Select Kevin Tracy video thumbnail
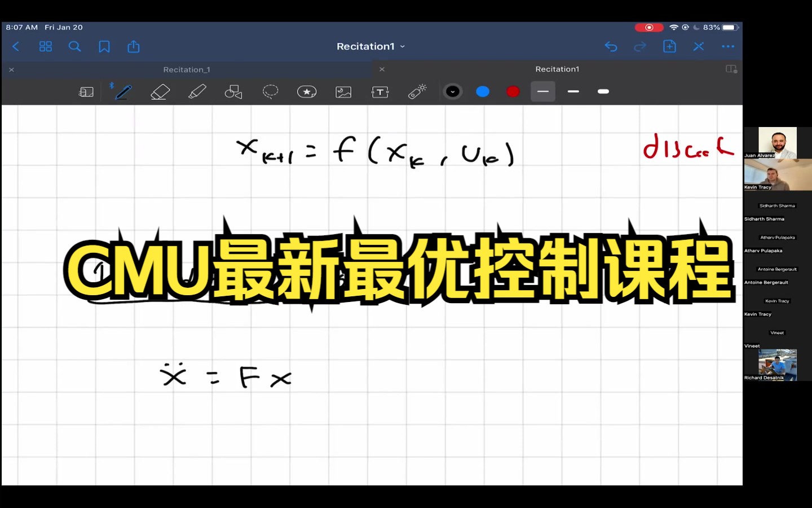This screenshot has height=508, width=812. 778,174
